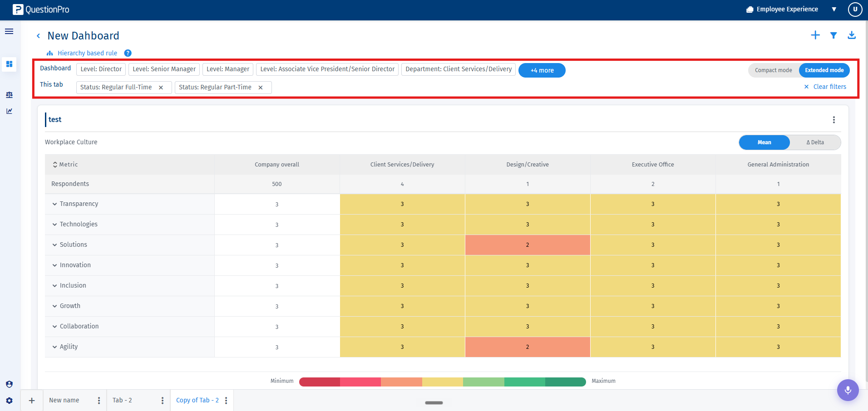The width and height of the screenshot is (868, 411).
Task: Open help question mark for hierarchy rule
Action: point(128,53)
